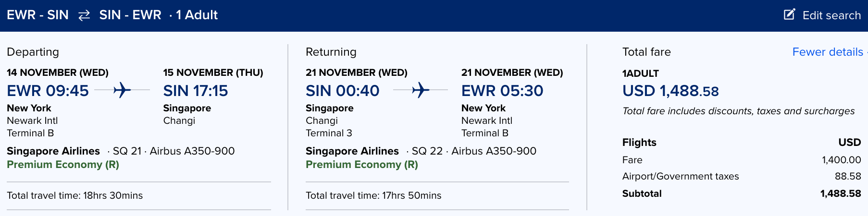This screenshot has width=868, height=216.
Task: Select the SIN 00:40 return departure
Action: (x=342, y=91)
